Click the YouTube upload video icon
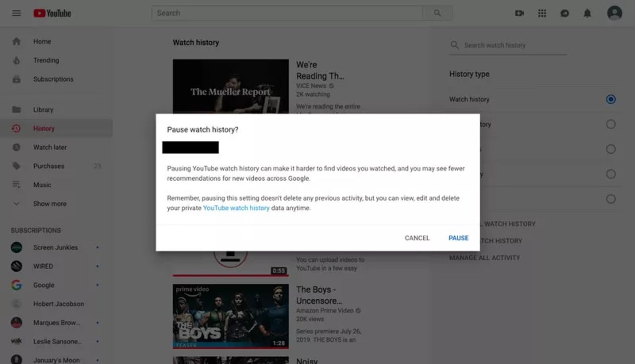The height and width of the screenshot is (364, 635). (520, 13)
